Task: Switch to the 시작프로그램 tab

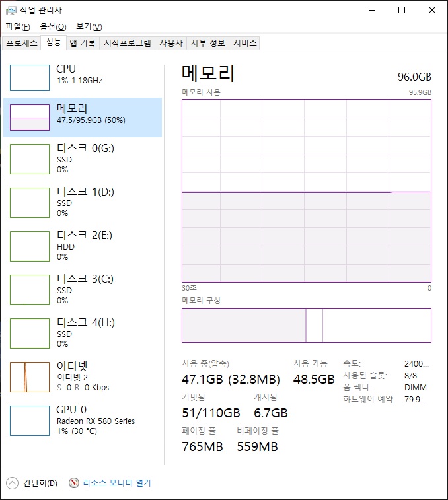Action: point(128,43)
